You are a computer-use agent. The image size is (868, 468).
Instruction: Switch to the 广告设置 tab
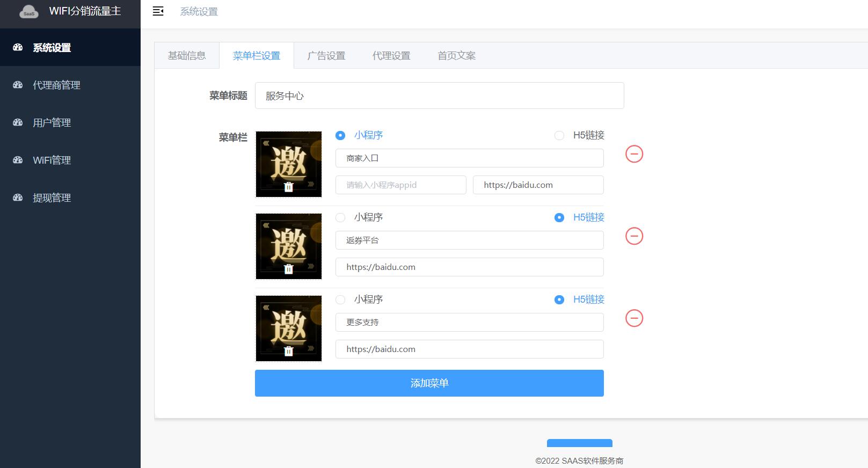pyautogui.click(x=326, y=56)
